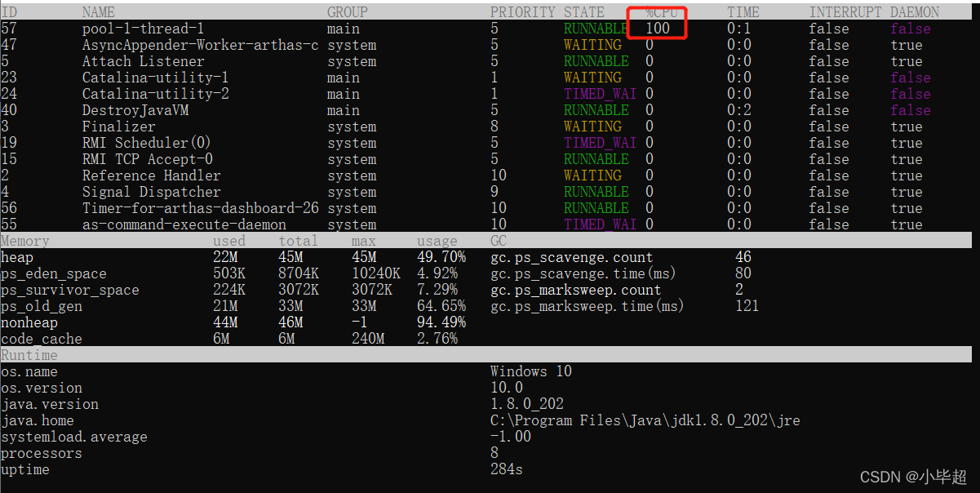
Task: Click the GROUP column header
Action: click(348, 12)
